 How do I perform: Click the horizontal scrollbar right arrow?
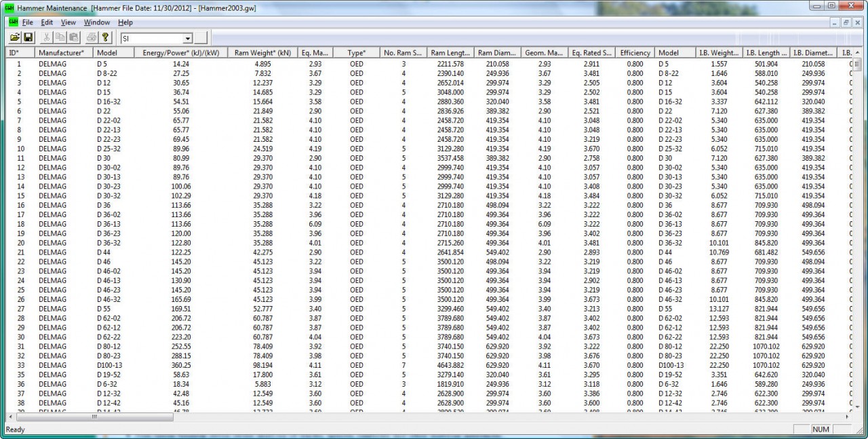tap(846, 417)
